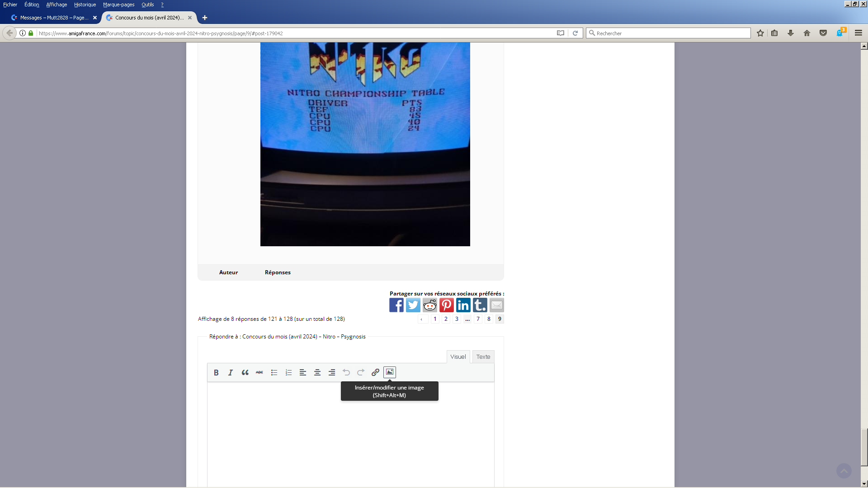Viewport: 868px width, 488px height.
Task: Show site information icon
Action: [23, 33]
